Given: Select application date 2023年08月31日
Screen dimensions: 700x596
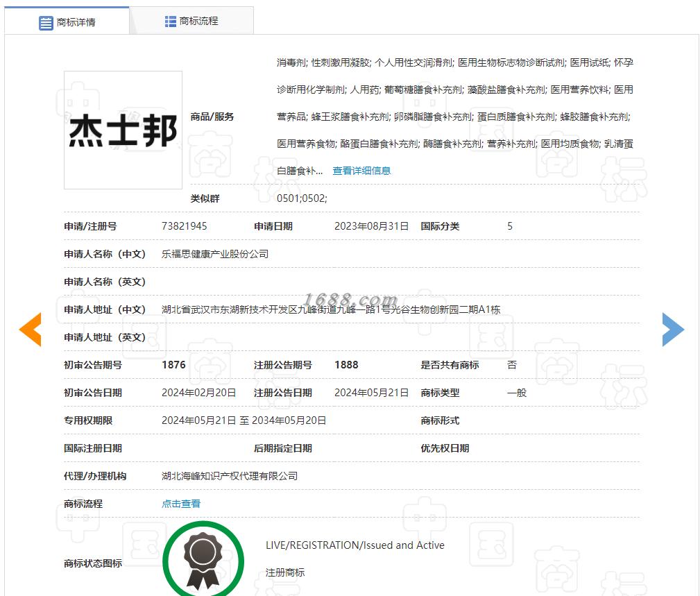Looking at the screenshot, I should (371, 226).
